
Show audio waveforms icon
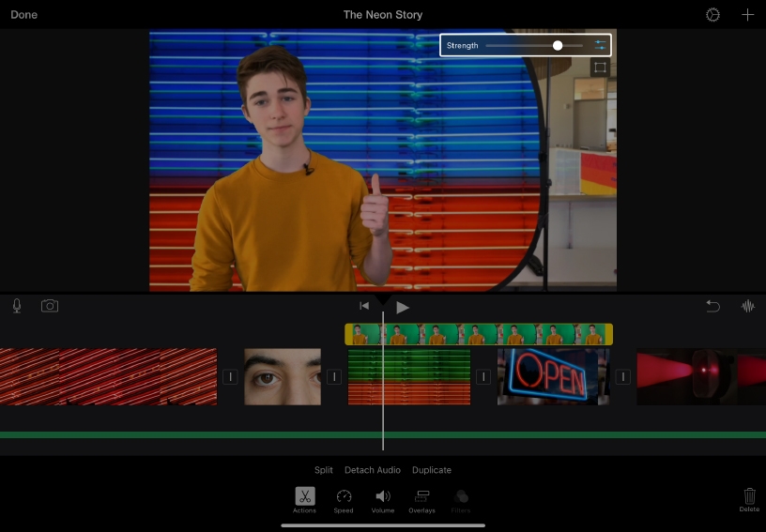tap(748, 306)
